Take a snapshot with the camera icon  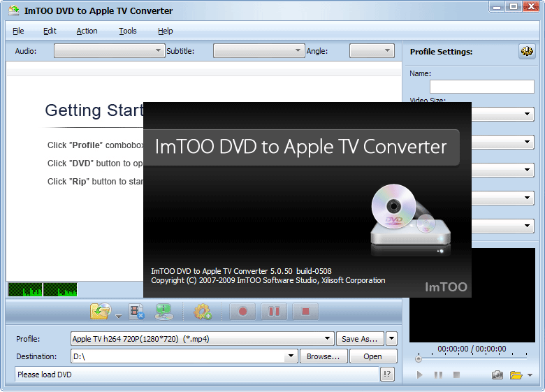click(x=497, y=375)
